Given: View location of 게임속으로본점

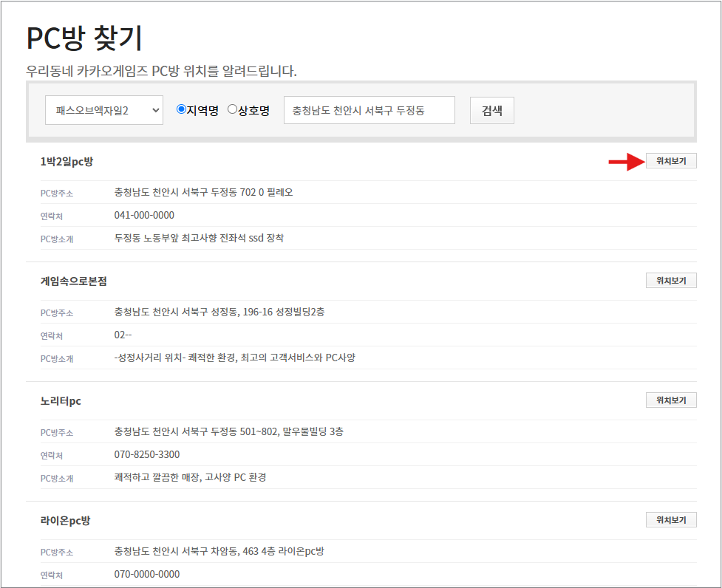Looking at the screenshot, I should (x=671, y=281).
